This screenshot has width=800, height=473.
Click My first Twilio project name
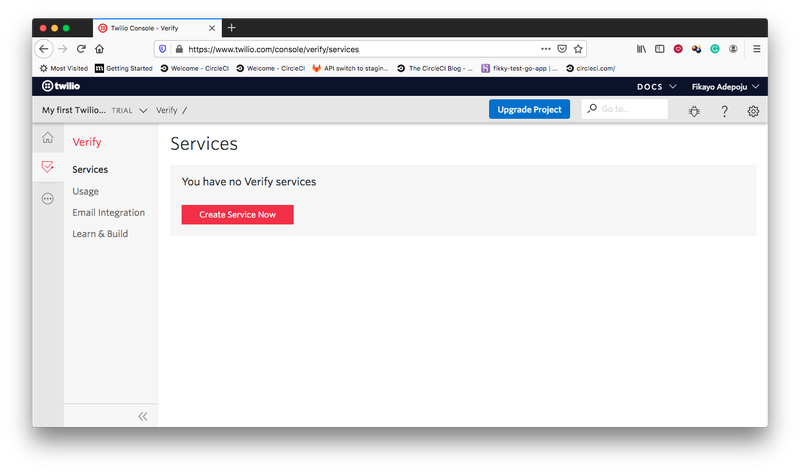74,110
